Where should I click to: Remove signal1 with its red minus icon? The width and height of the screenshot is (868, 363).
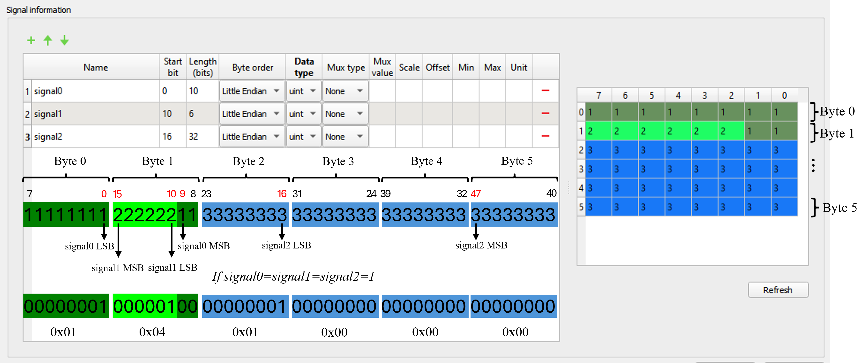point(545,114)
